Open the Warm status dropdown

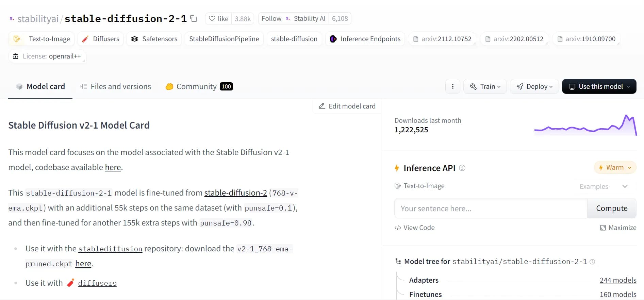pyautogui.click(x=615, y=167)
